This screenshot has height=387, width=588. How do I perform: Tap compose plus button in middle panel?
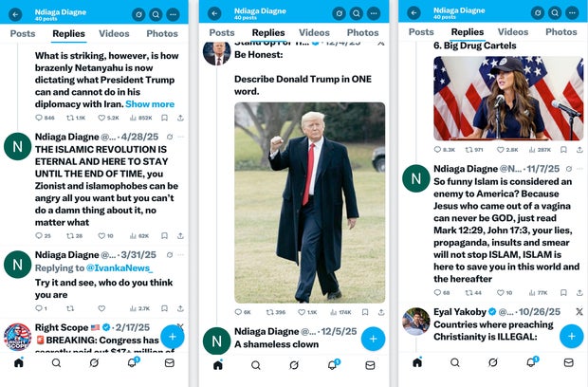(373, 339)
